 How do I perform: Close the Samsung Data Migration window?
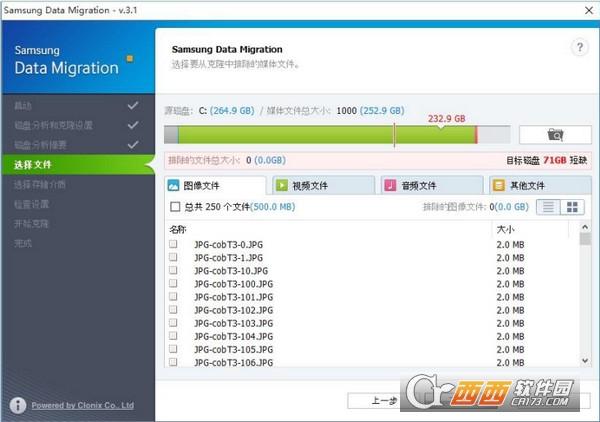click(x=589, y=10)
